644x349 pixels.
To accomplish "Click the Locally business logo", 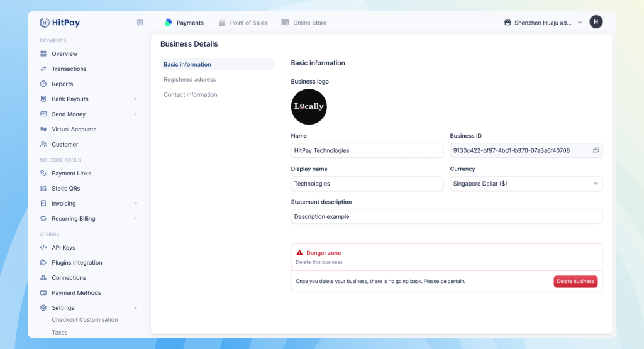I will (309, 107).
